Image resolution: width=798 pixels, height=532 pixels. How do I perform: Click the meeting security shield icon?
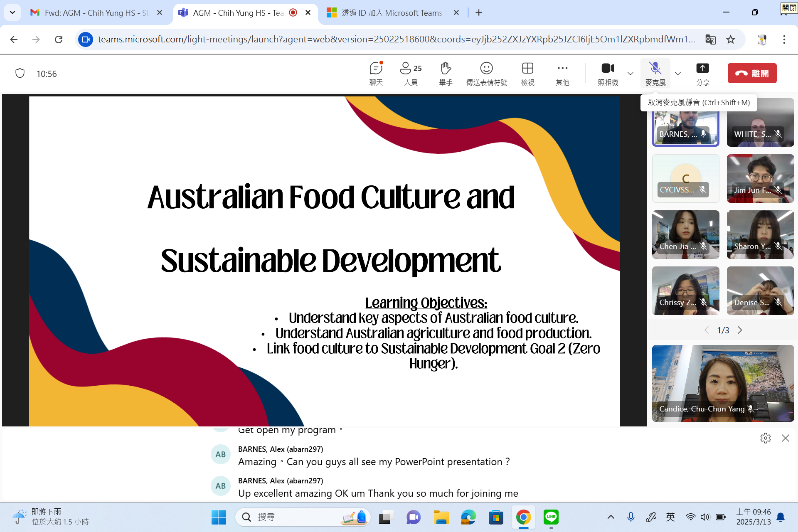point(20,74)
